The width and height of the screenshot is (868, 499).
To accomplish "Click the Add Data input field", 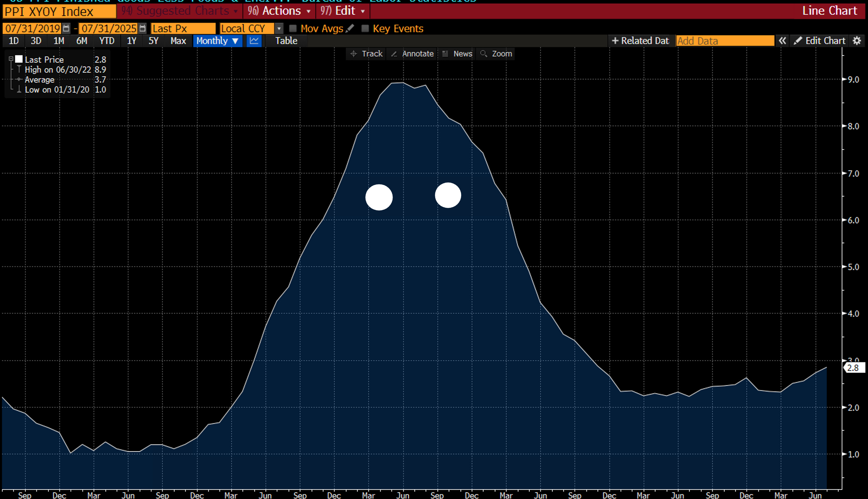I will [725, 41].
